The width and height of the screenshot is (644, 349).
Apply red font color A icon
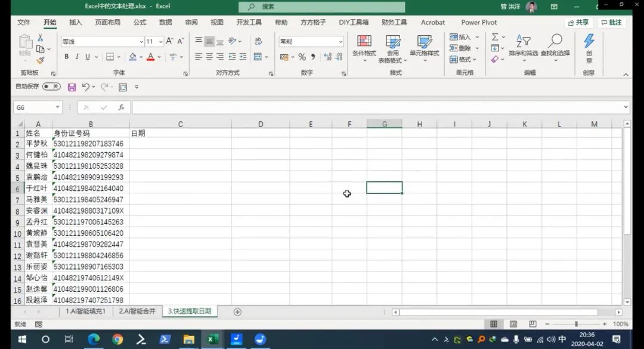click(x=151, y=57)
